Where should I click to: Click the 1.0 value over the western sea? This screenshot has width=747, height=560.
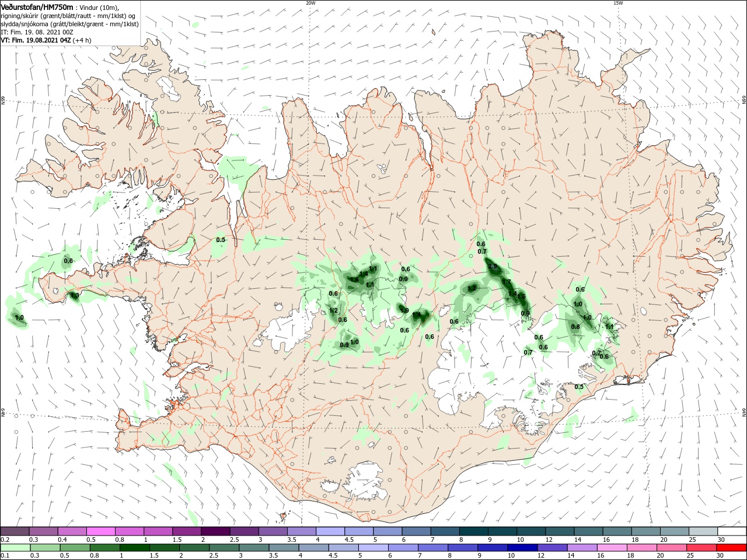click(x=19, y=317)
